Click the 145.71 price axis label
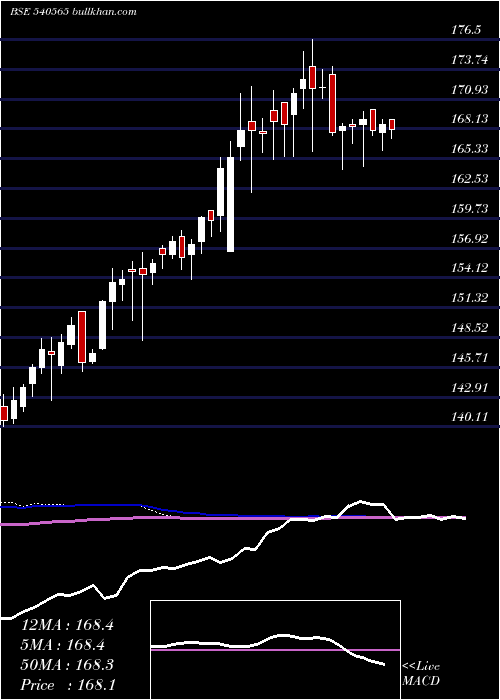This screenshot has height=700, width=500. coord(470,358)
